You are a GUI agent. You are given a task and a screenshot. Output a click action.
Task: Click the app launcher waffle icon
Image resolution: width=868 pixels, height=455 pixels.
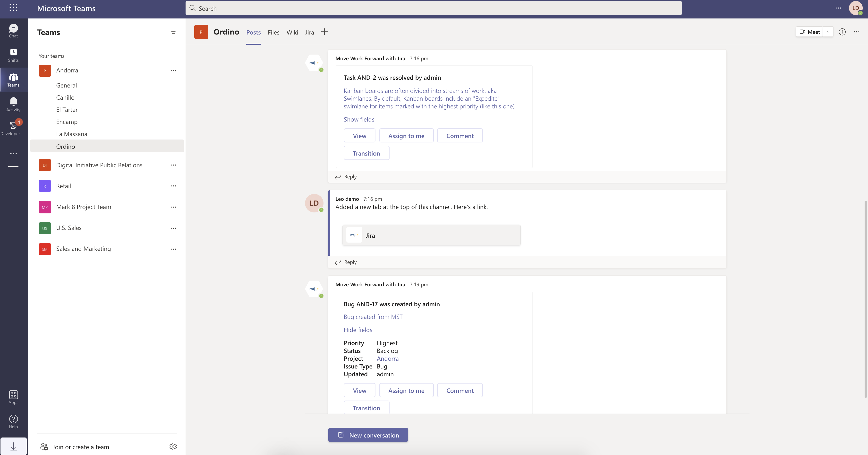pyautogui.click(x=13, y=8)
